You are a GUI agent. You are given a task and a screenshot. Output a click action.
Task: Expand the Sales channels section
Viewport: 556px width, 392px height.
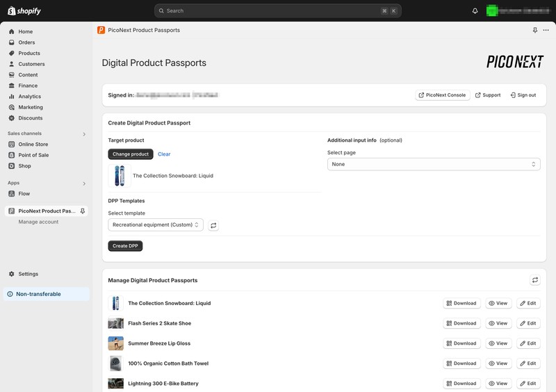[84, 133]
